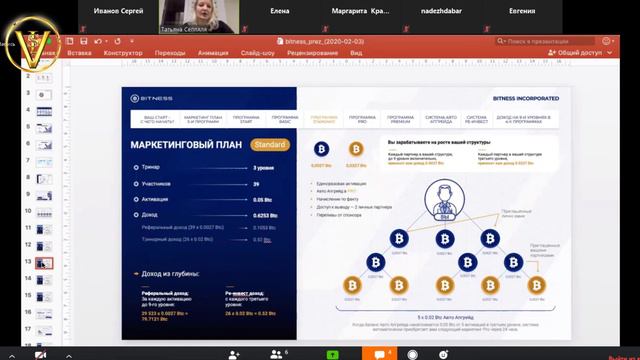
Task: Click the feedback smiley icon
Action: 607,41
